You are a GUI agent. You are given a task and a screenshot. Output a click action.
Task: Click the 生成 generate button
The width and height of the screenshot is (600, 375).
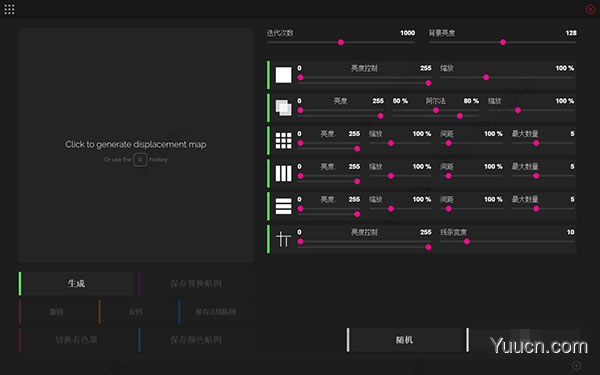click(76, 284)
